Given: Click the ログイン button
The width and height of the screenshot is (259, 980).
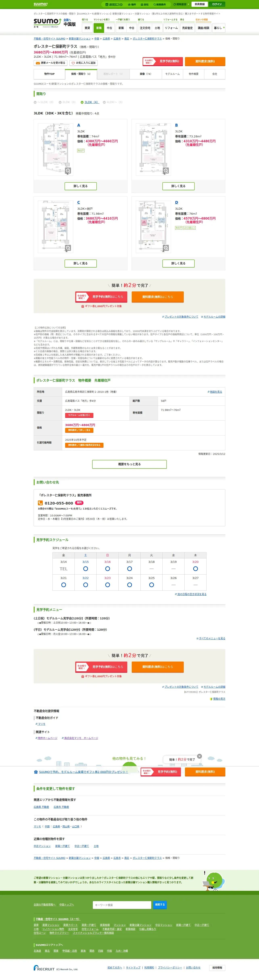Looking at the screenshot, I should [x=217, y=4].
